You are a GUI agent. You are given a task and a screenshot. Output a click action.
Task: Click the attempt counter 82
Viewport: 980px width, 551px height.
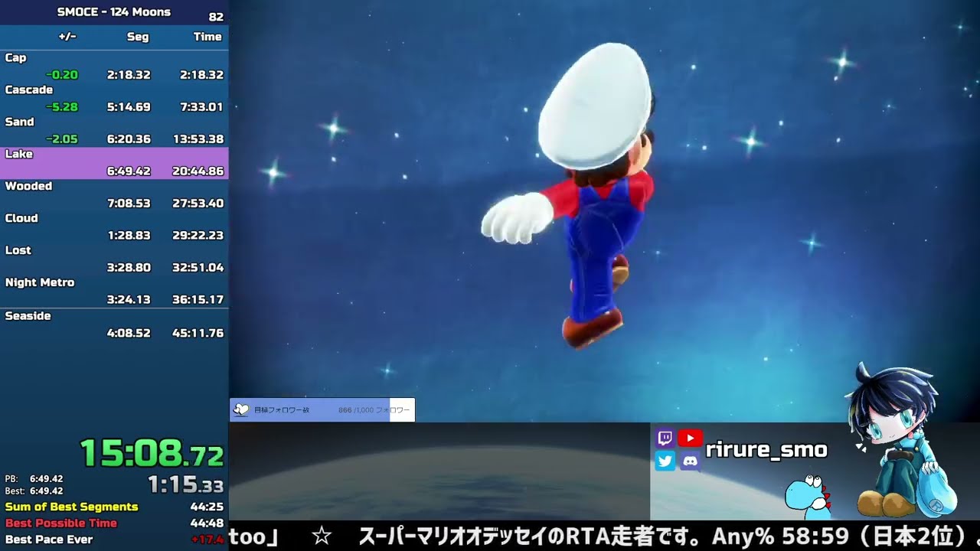[216, 17]
